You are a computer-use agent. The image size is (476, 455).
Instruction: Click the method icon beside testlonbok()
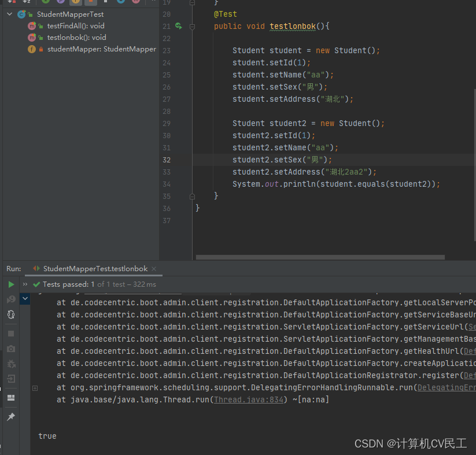(32, 38)
